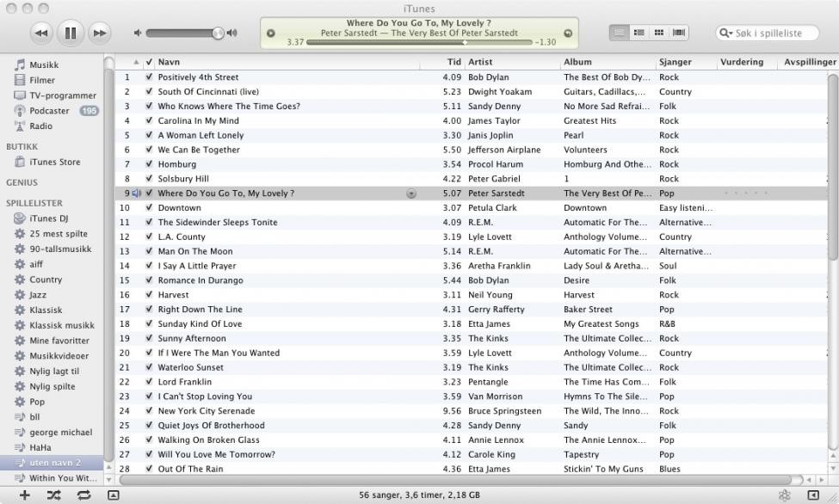The width and height of the screenshot is (839, 504).
Task: Add a new playlist with plus button
Action: (25, 495)
